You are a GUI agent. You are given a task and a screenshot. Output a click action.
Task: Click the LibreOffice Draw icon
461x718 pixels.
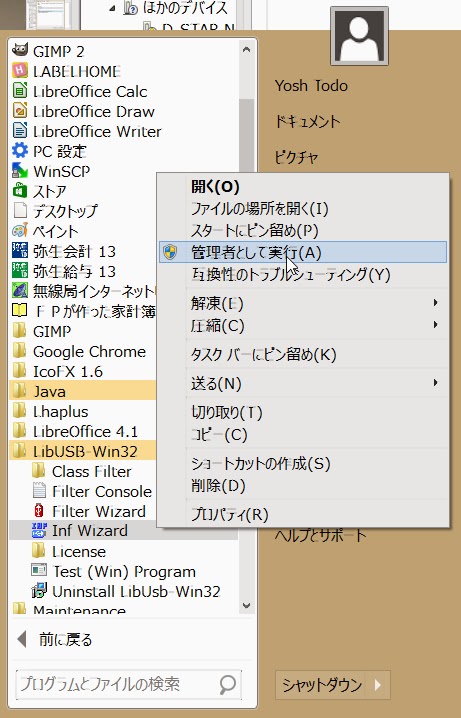click(x=20, y=111)
